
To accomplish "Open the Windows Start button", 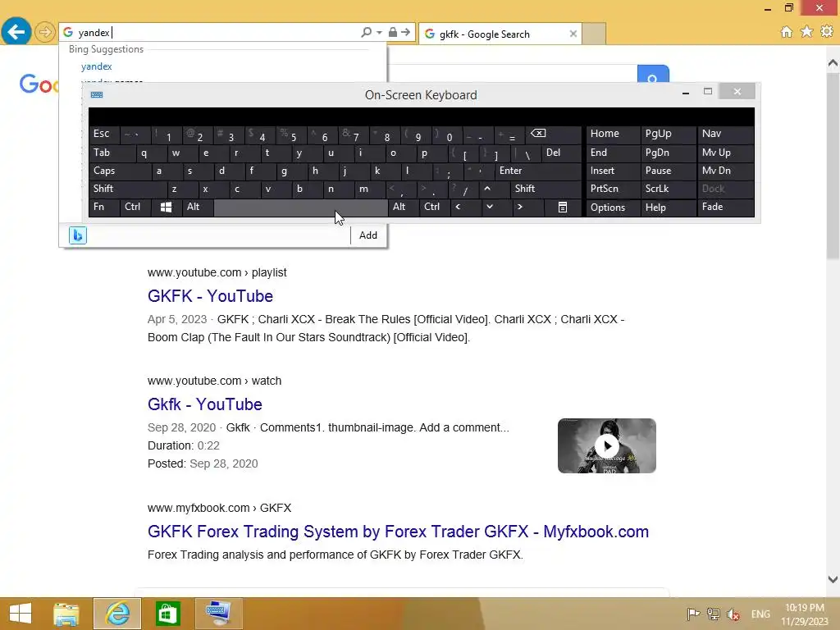I will (21, 614).
